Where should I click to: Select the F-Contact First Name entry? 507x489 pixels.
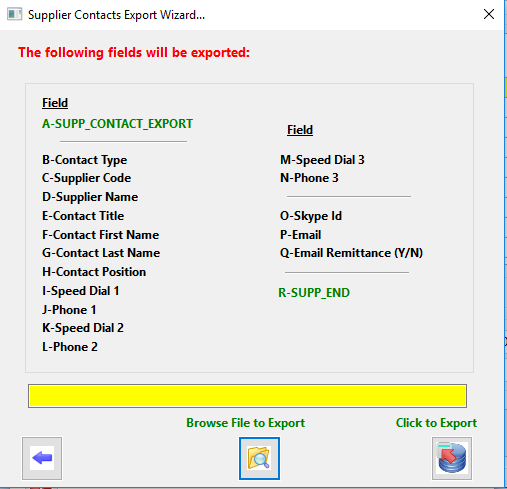100,235
